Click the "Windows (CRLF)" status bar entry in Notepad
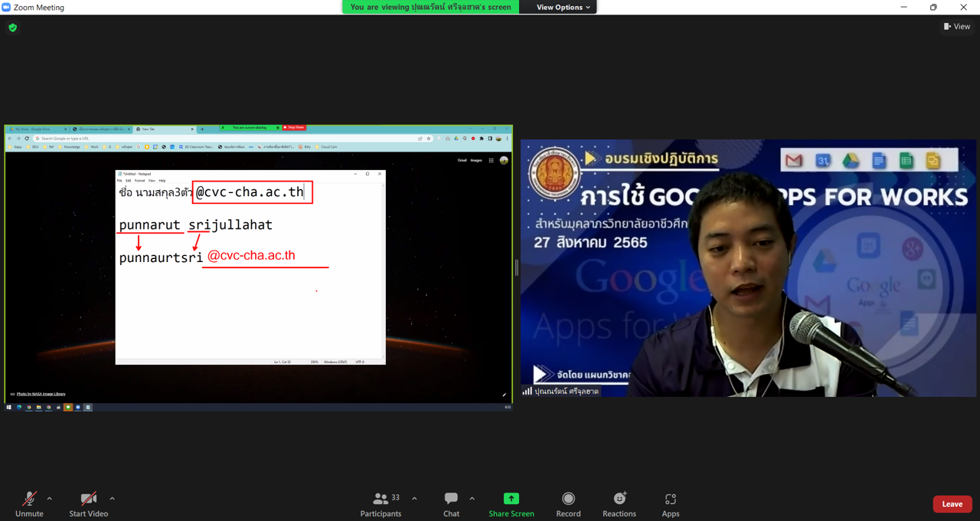Image resolution: width=980 pixels, height=521 pixels. pos(335,362)
